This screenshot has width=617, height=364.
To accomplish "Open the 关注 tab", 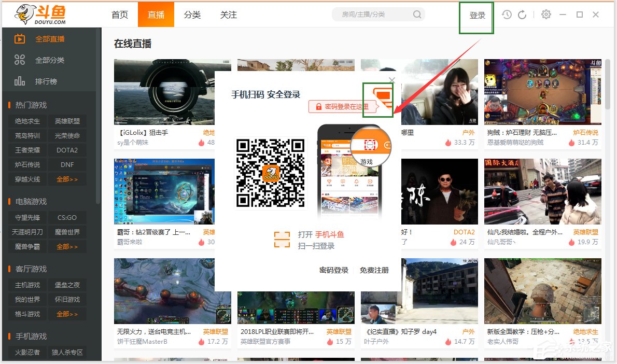I will (x=229, y=15).
